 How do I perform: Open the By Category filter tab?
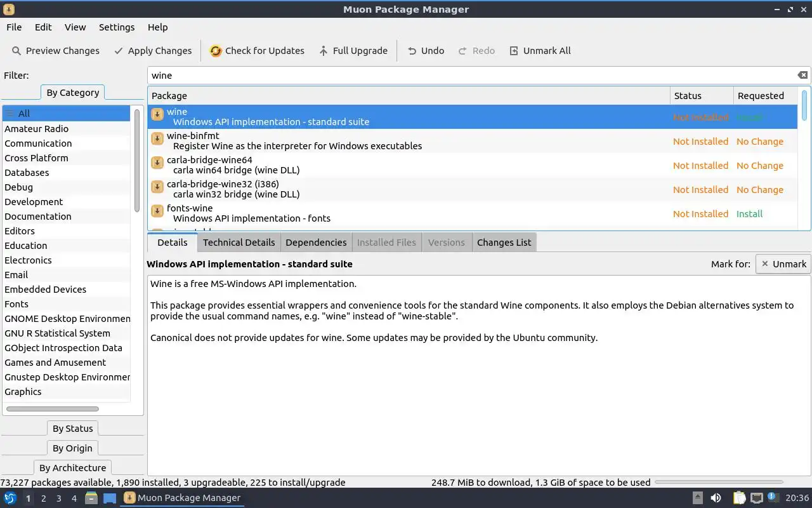(73, 93)
